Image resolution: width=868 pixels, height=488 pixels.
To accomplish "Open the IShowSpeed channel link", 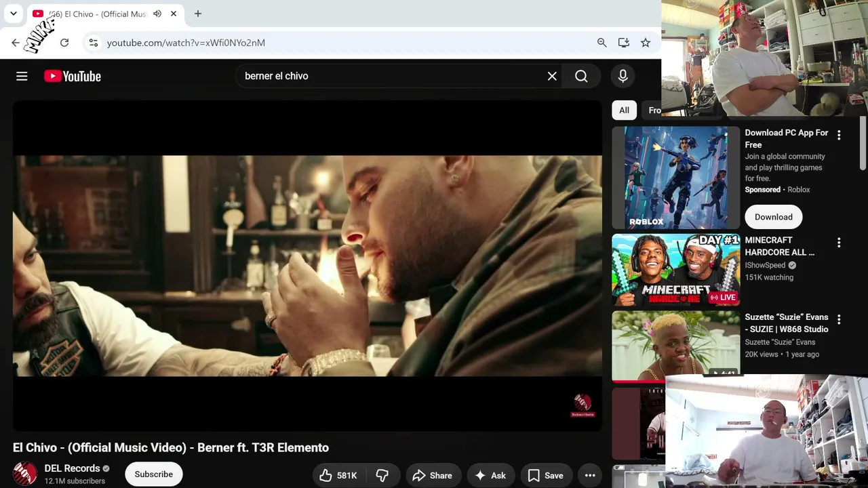I will point(765,265).
